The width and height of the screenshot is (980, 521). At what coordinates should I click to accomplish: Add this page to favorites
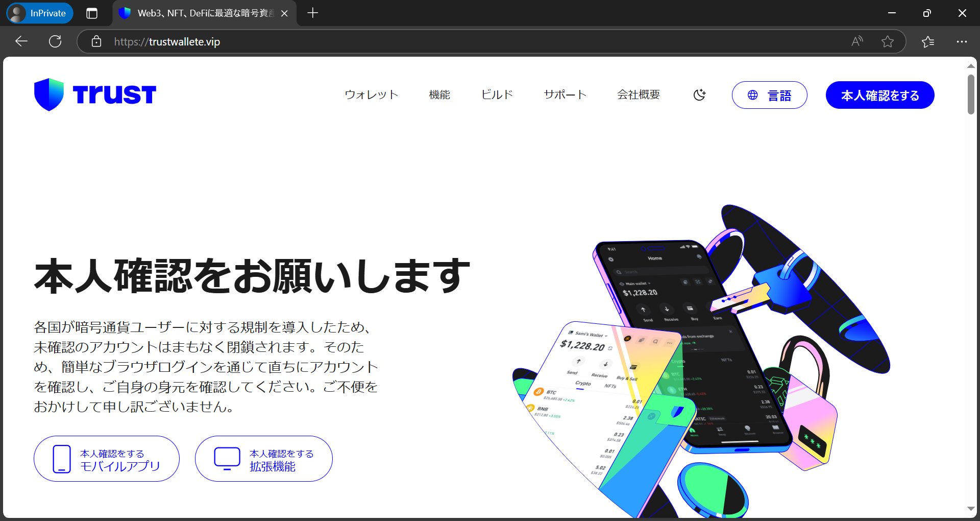click(x=888, y=41)
